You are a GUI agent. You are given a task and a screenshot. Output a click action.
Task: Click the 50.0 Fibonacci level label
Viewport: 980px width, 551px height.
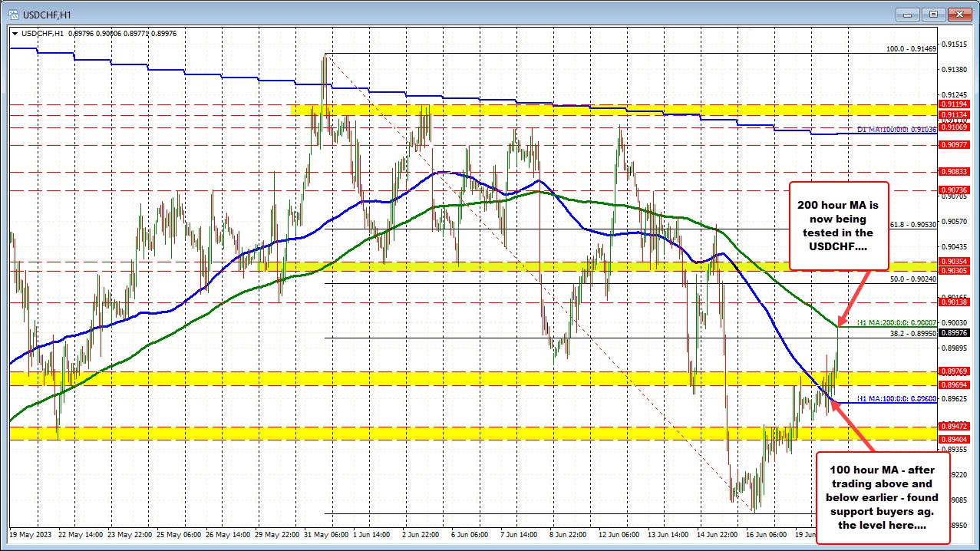[x=912, y=279]
